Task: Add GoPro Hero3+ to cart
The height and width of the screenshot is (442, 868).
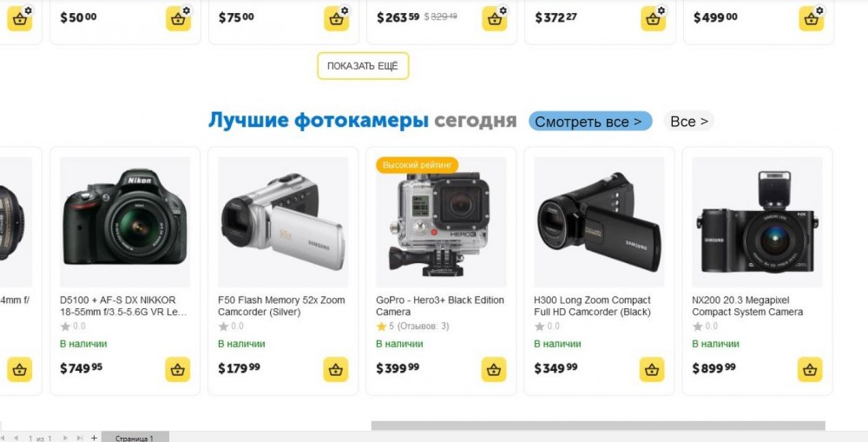Action: tap(494, 369)
